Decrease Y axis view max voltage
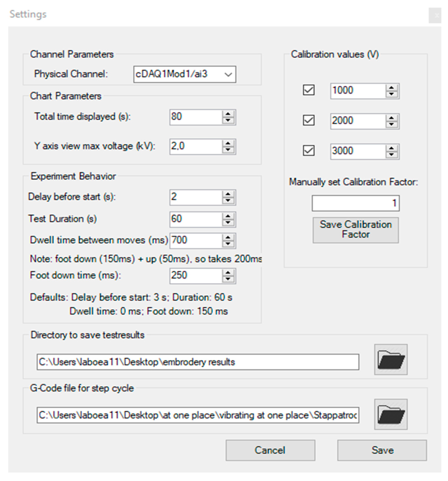 pyautogui.click(x=228, y=149)
